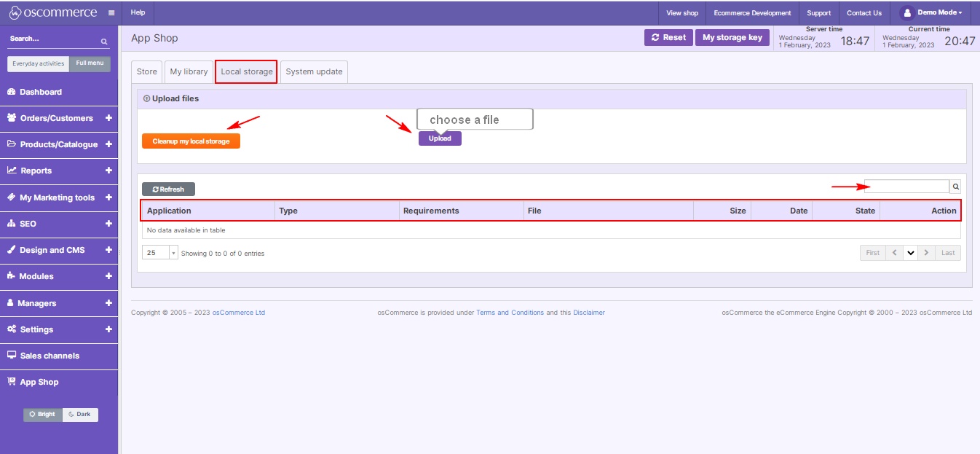
Task: Switch to My library tab
Action: (189, 71)
